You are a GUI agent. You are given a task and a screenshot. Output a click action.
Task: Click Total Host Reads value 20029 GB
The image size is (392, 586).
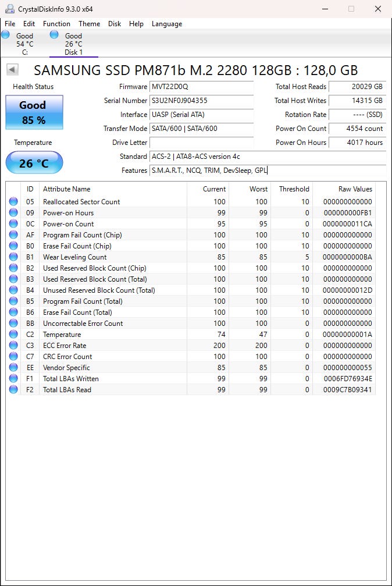tap(357, 87)
